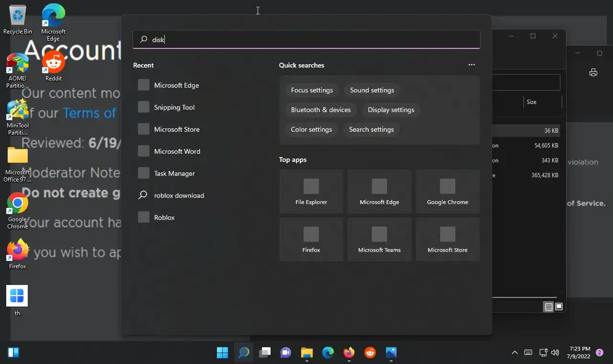Open Task View from taskbar
The width and height of the screenshot is (613, 364).
pos(265,353)
